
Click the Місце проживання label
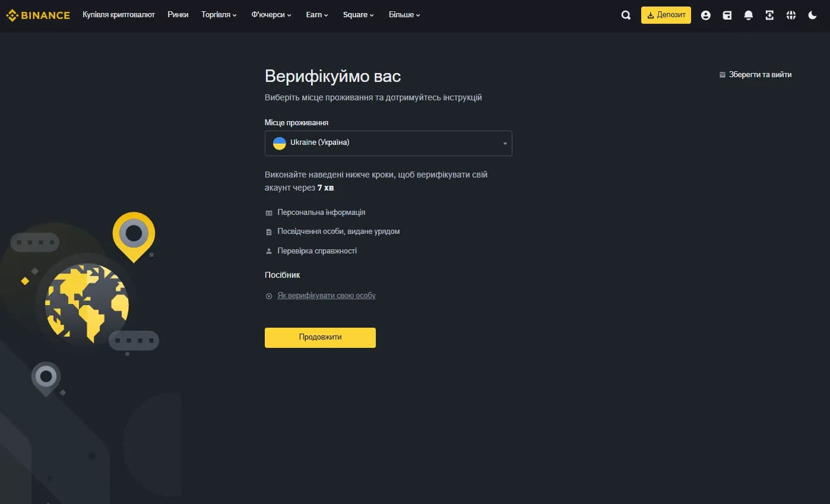click(296, 123)
